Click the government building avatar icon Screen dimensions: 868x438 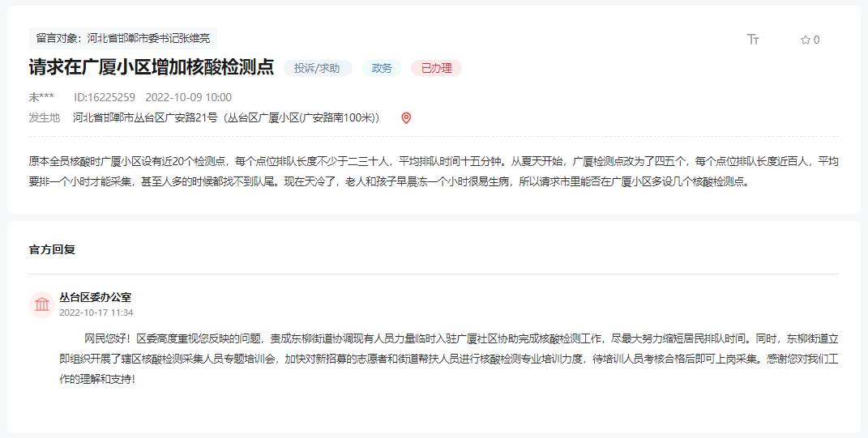42,304
